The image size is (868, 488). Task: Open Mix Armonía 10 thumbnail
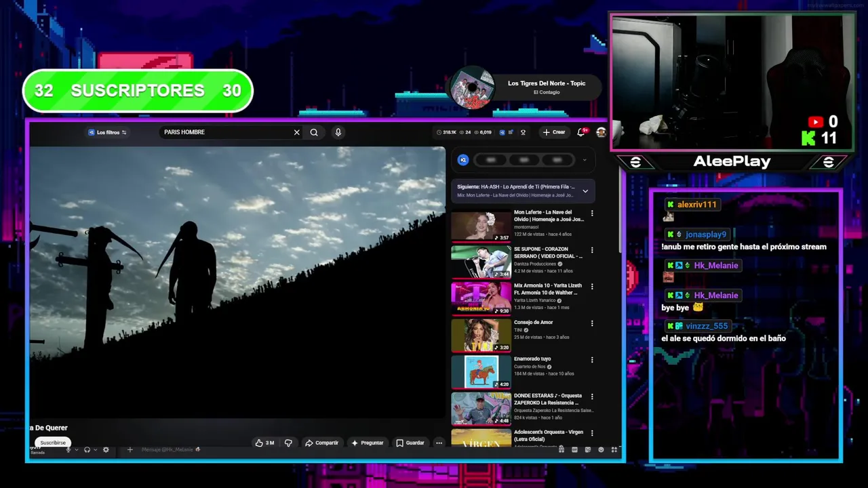[481, 299]
